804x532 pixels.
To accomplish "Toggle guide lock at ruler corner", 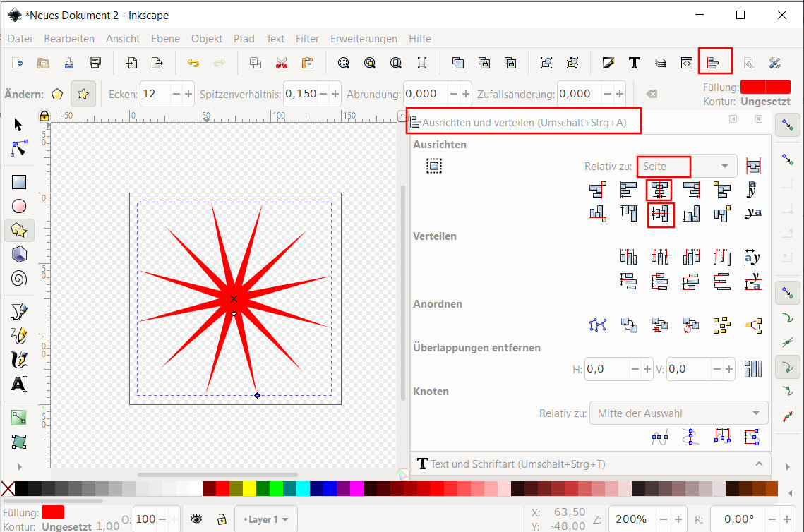I will tap(44, 116).
